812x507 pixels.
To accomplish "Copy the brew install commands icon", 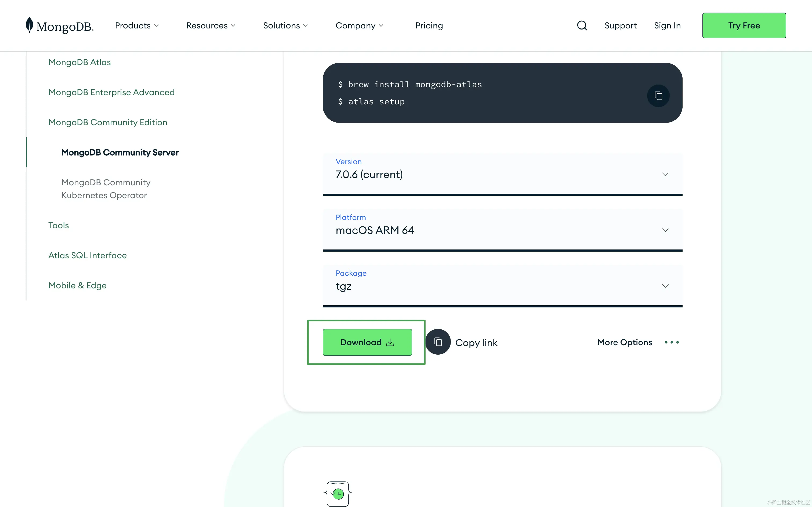I will coord(658,96).
